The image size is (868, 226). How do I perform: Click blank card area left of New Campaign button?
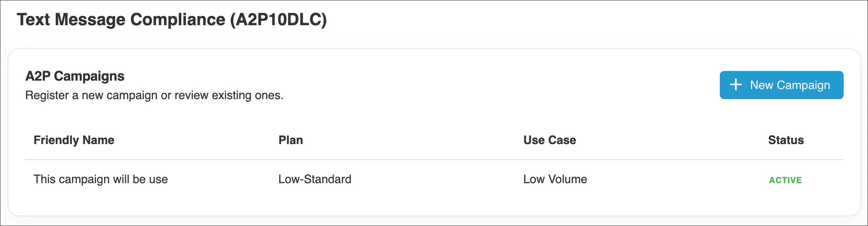[504, 85]
